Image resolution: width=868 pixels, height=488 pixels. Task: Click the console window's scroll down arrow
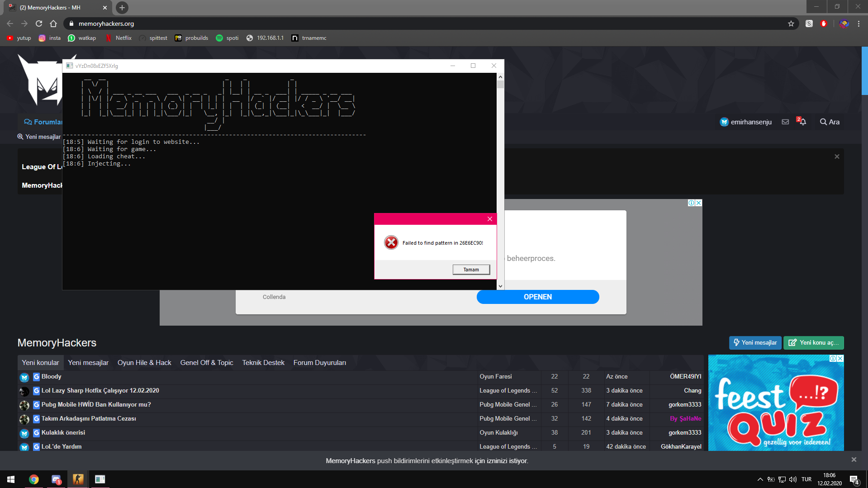point(500,286)
